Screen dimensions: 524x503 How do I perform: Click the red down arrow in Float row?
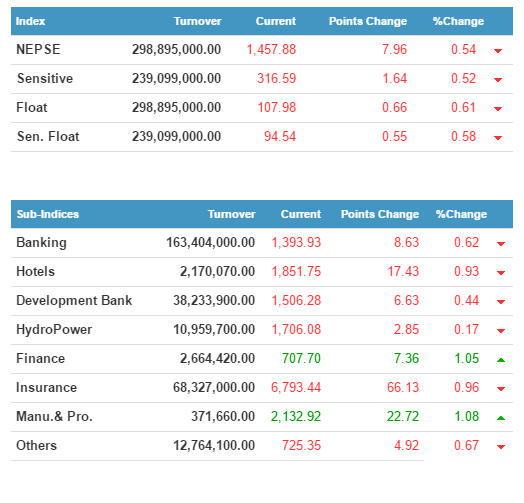click(498, 109)
